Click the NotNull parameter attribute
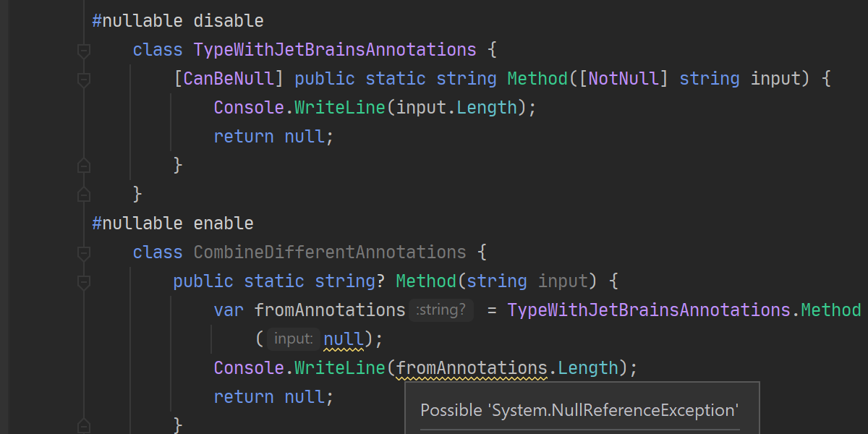868x434 pixels. pyautogui.click(x=624, y=79)
